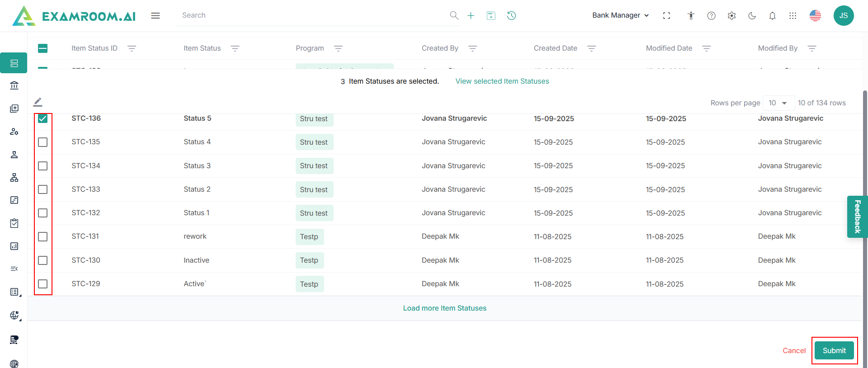Screen dimensions: 868x368
Task: Click the save icon in top bar
Action: 491,15
